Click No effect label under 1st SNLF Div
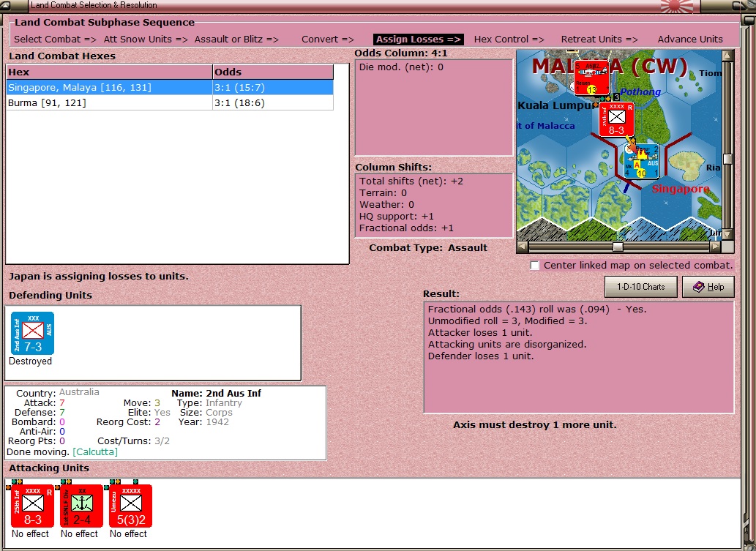This screenshot has height=551, width=756. coord(80,533)
